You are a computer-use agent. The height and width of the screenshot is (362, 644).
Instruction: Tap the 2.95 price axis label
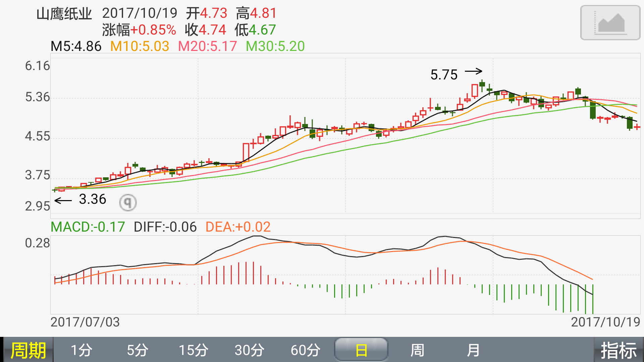(x=38, y=206)
